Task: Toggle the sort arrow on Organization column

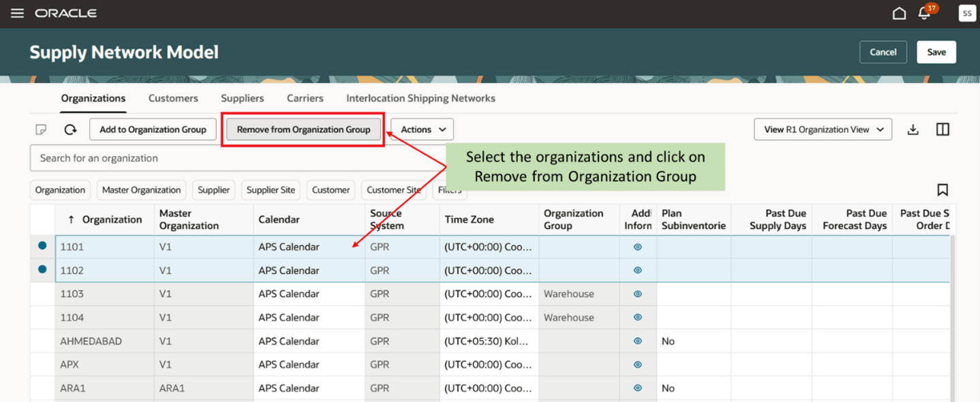Action: (73, 219)
